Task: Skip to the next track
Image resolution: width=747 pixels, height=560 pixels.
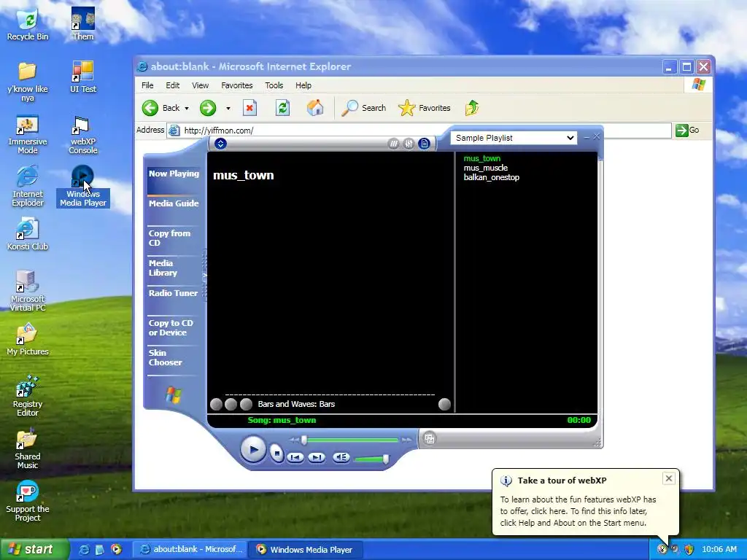Action: tap(317, 458)
